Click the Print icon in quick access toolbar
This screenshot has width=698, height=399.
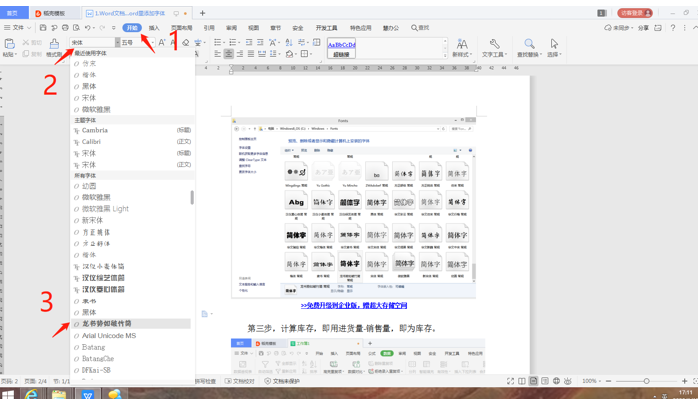click(65, 28)
